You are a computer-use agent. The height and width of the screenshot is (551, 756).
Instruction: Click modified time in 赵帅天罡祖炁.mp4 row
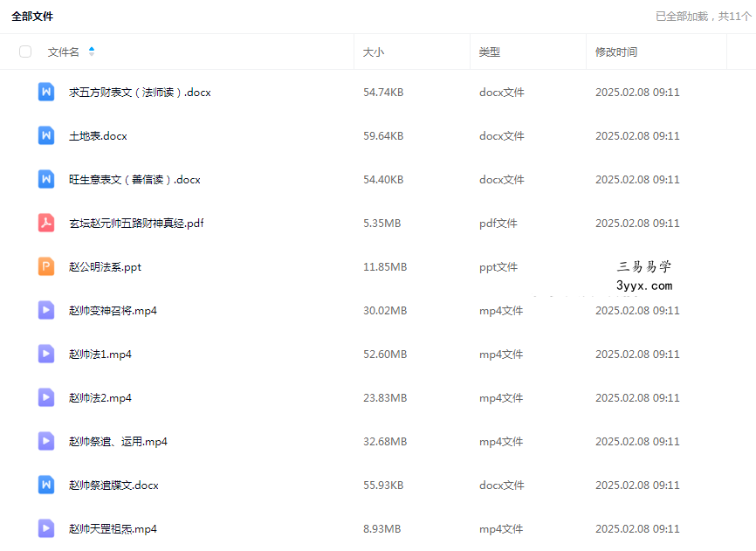[637, 529]
